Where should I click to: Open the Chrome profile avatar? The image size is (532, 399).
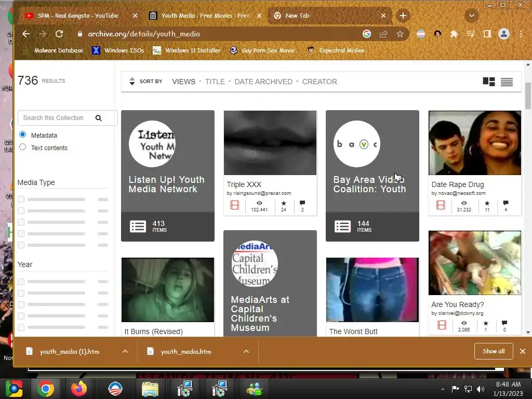[504, 34]
